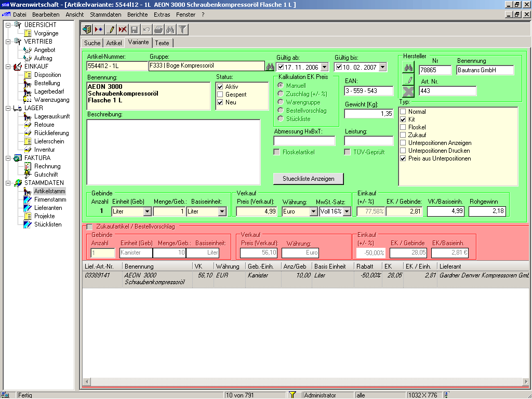532x399 pixels.
Task: Click Bestellung icon in navigation tree
Action: click(27, 83)
